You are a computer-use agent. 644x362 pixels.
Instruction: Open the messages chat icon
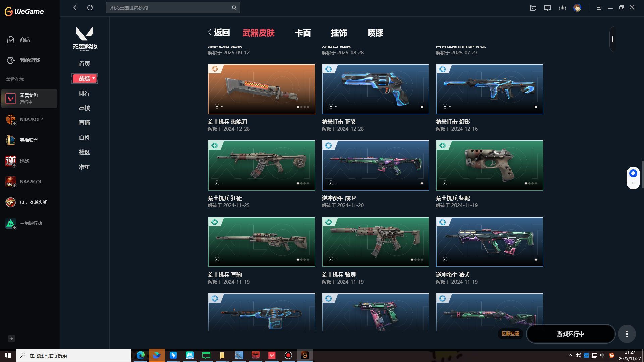(548, 8)
